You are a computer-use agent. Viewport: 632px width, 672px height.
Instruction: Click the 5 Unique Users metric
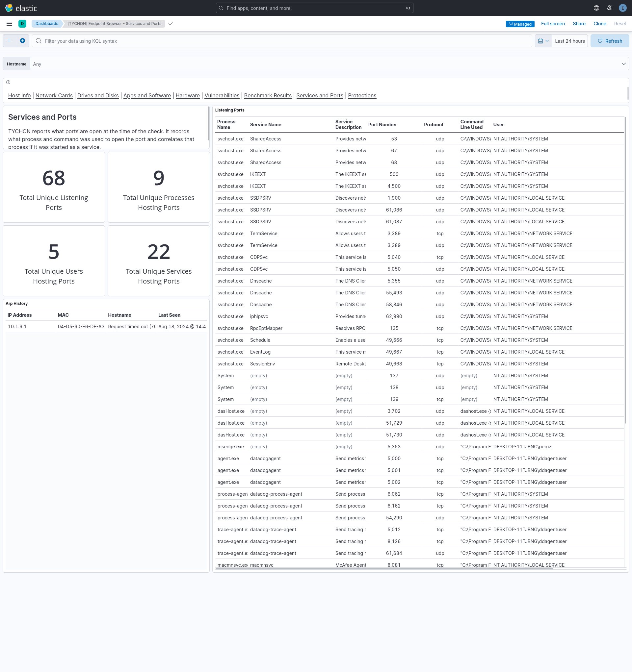click(54, 261)
